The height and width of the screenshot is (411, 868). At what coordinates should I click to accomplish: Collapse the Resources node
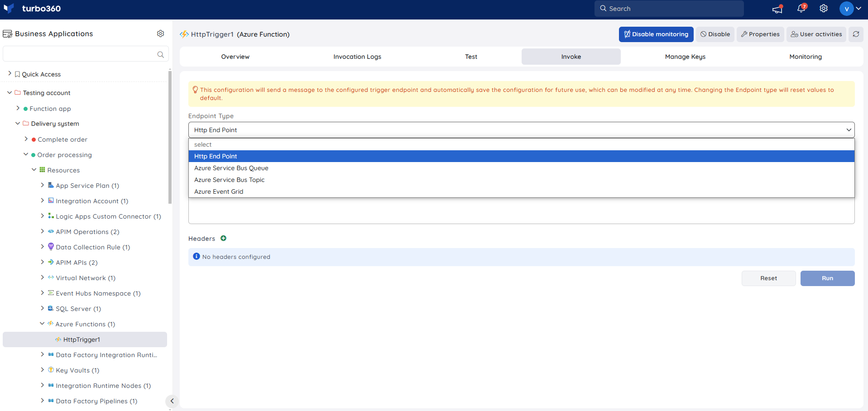coord(34,170)
